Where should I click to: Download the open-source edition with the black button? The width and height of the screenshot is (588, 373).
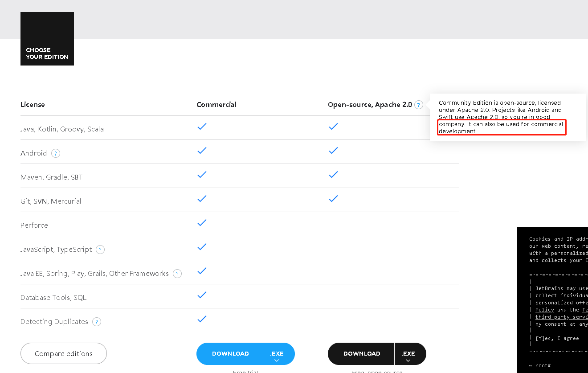(x=361, y=354)
